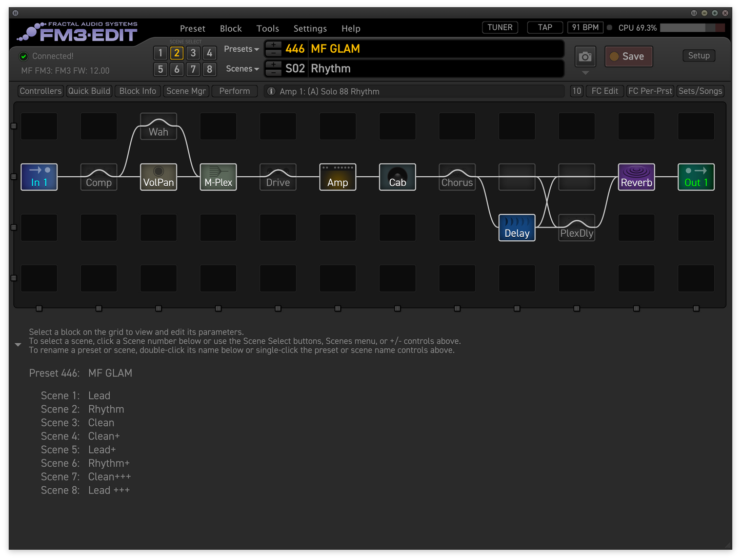Tap the TAP tempo button
Viewport: 741px width, 560px height.
tap(545, 28)
